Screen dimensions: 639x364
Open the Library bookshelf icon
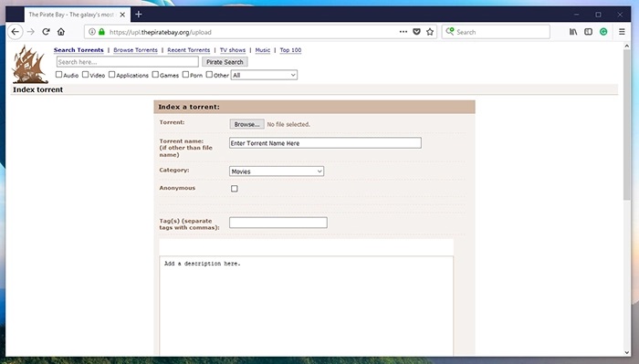pos(573,32)
